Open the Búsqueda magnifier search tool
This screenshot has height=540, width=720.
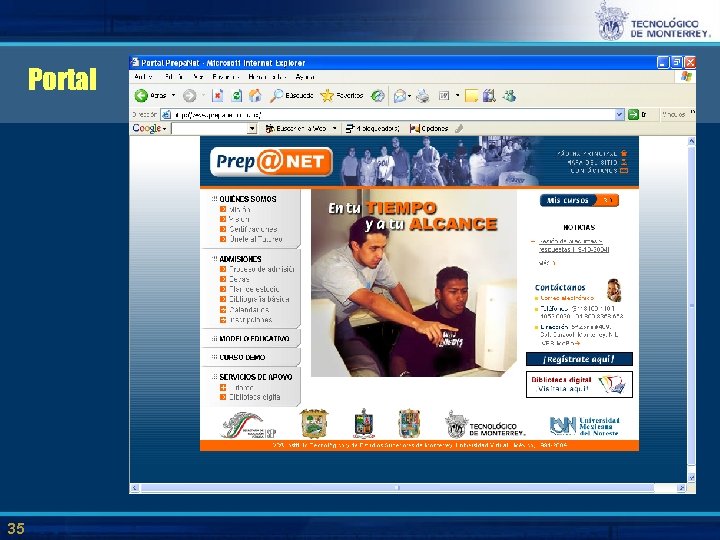[x=292, y=96]
